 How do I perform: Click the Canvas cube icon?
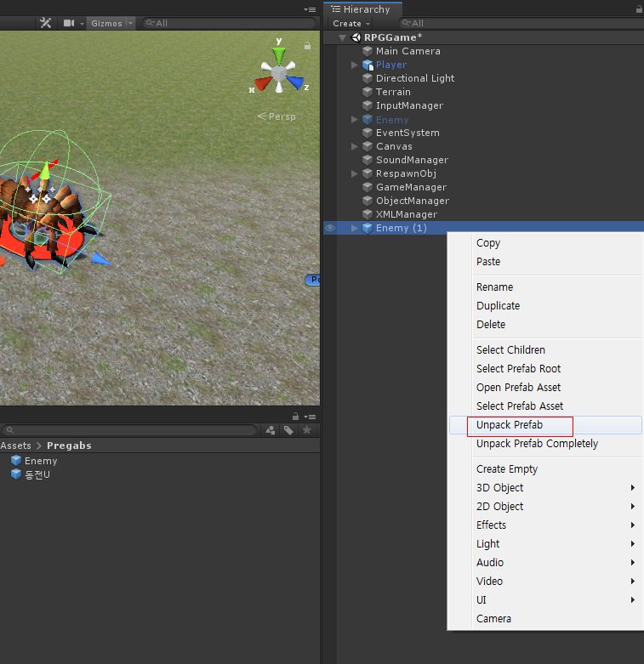coord(368,146)
